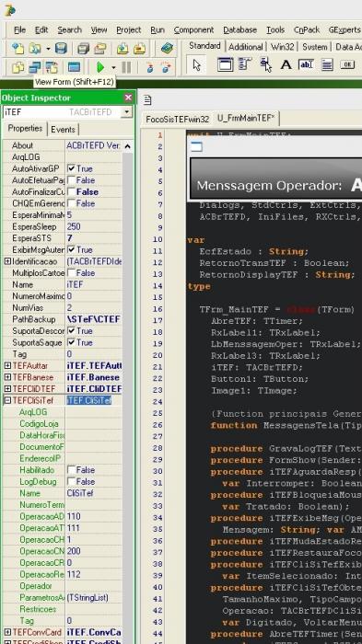Toggle the AutoAtivarGP checkbox
Screen dimensions: 362x644
coord(71,168)
